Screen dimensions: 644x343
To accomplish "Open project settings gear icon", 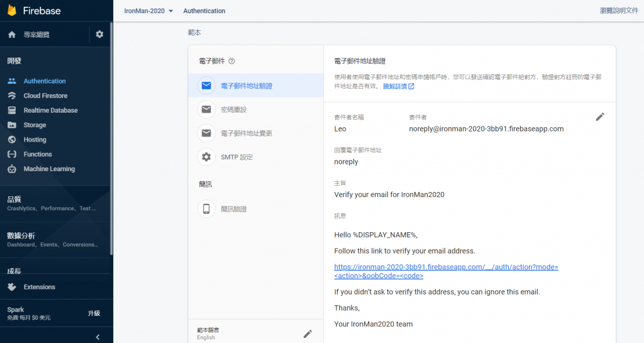I will pyautogui.click(x=99, y=35).
